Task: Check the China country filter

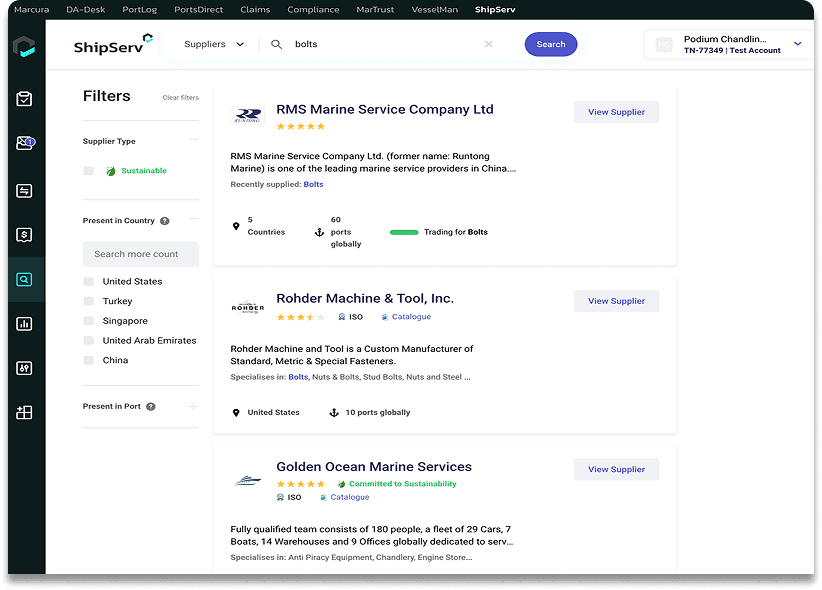Action: coord(89,360)
